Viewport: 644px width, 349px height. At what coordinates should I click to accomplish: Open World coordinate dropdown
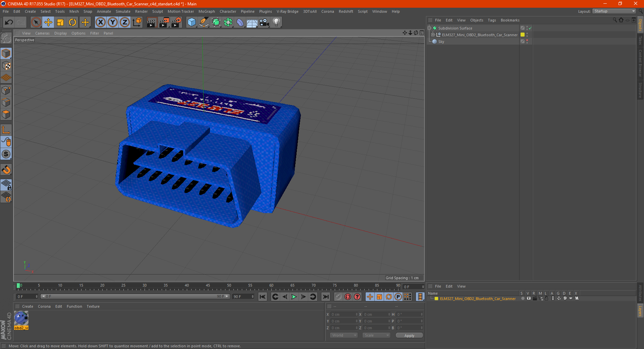(344, 335)
